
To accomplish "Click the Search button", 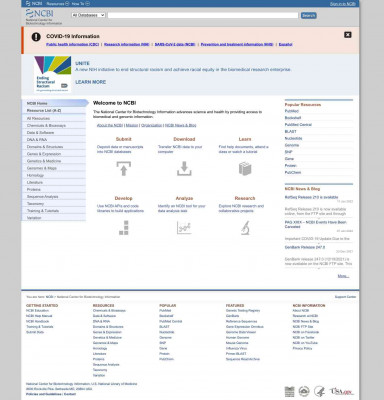I will point(308,15).
